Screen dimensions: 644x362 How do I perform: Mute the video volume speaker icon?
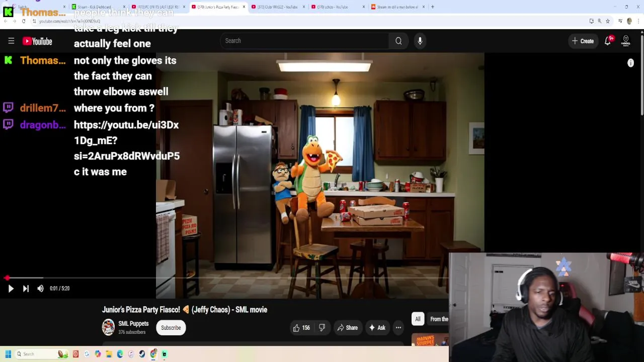(x=40, y=289)
